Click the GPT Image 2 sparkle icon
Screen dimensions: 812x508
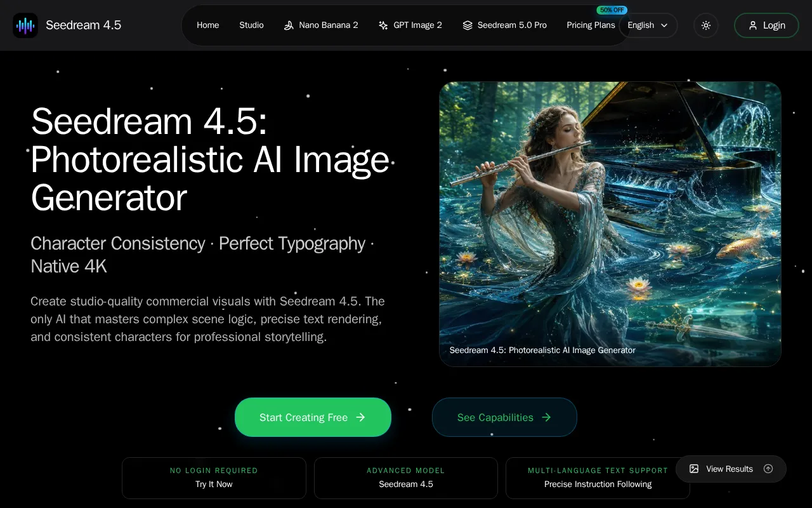[x=383, y=25]
